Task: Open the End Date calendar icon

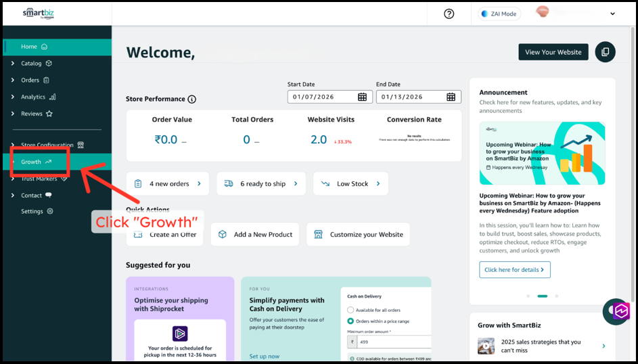Action: coord(451,97)
